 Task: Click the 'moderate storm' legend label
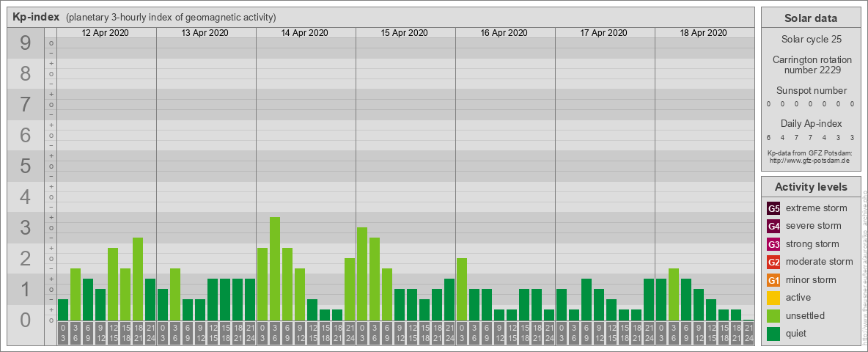point(820,261)
